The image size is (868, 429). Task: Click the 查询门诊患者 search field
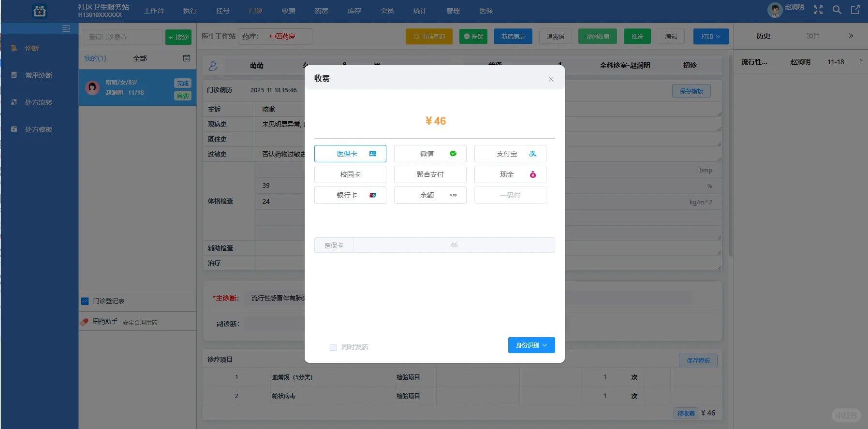coord(123,37)
